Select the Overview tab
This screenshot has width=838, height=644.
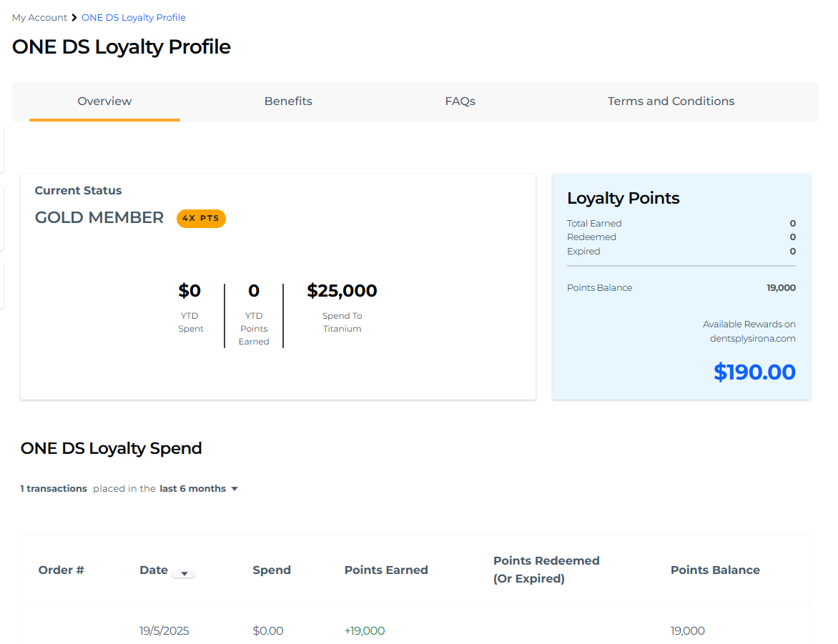(x=104, y=101)
